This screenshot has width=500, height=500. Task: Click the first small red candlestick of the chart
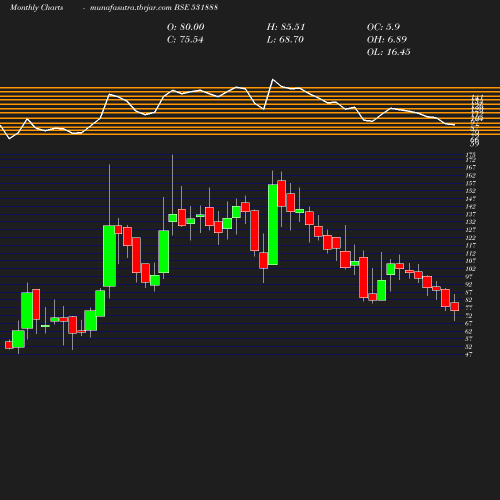9,345
